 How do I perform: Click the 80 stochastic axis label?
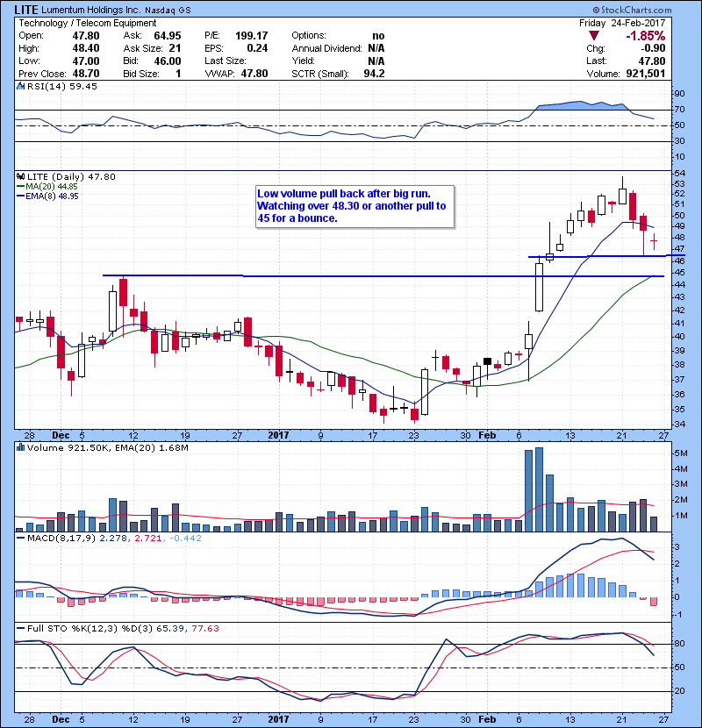[679, 644]
